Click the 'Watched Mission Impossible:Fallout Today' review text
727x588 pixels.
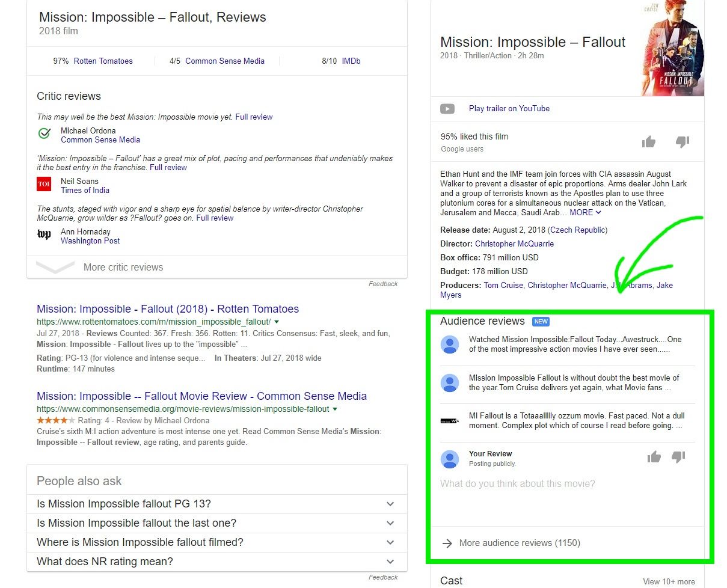(575, 344)
